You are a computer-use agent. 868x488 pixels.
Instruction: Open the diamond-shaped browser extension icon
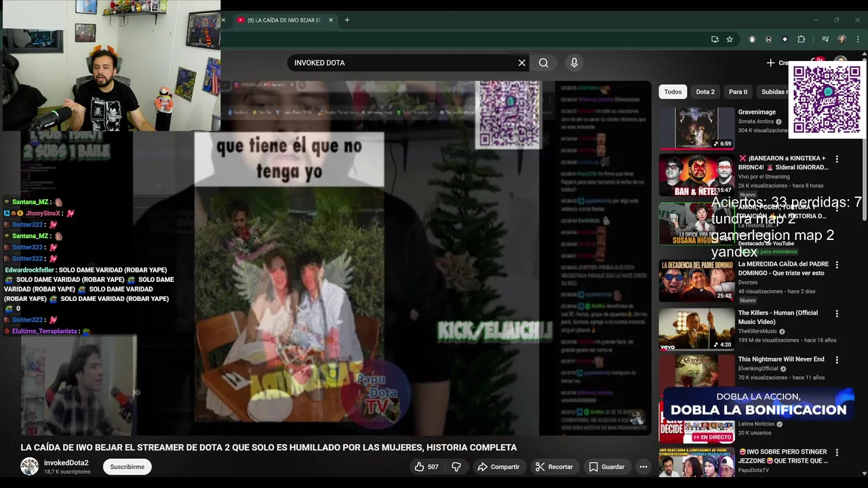coord(785,39)
